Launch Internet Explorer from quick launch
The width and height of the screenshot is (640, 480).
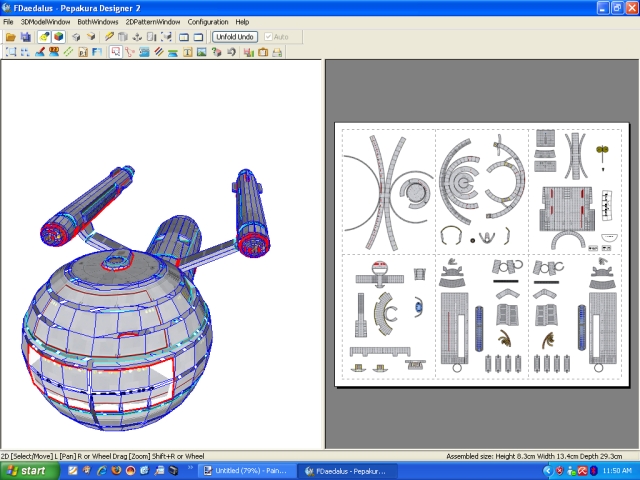pyautogui.click(x=101, y=471)
